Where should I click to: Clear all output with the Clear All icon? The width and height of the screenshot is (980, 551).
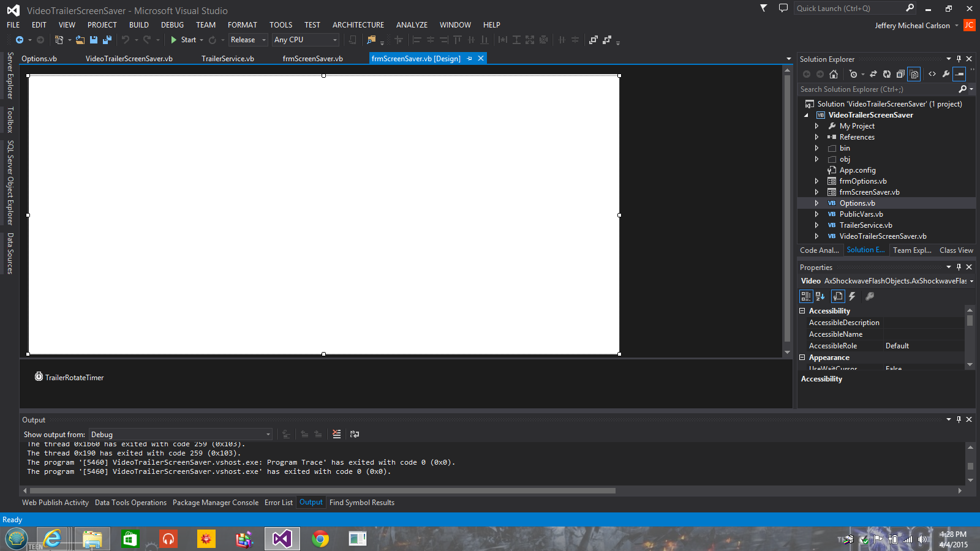[336, 434]
